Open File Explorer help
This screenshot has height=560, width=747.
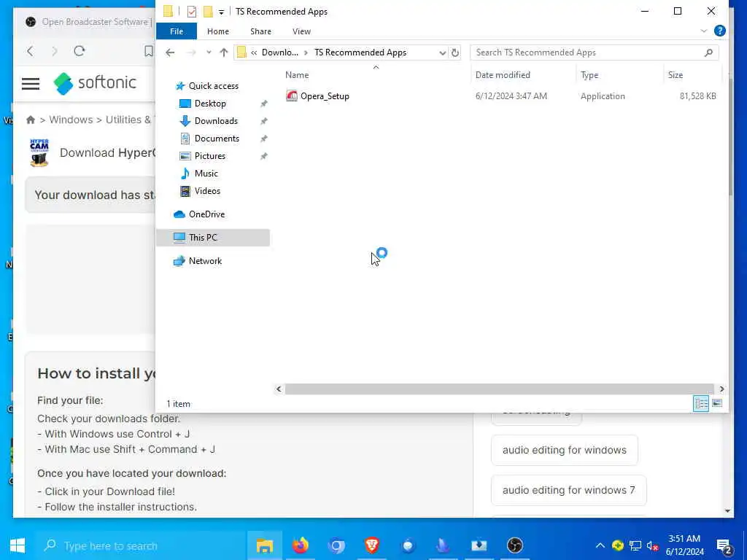tap(720, 31)
